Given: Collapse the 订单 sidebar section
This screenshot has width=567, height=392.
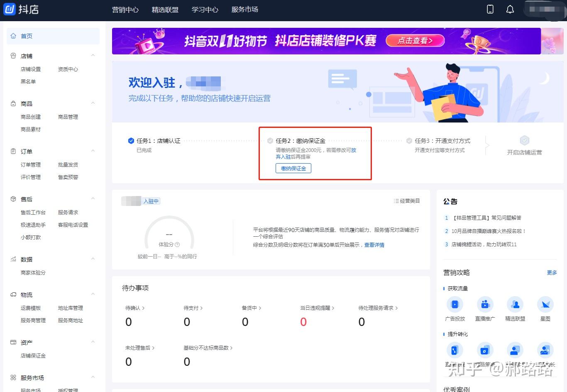Looking at the screenshot, I should pos(93,151).
